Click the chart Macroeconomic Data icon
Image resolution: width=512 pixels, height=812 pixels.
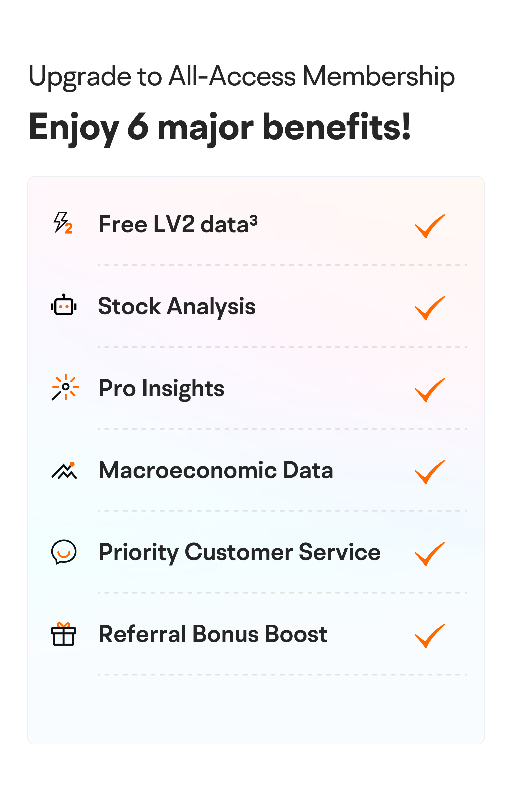pos(64,470)
